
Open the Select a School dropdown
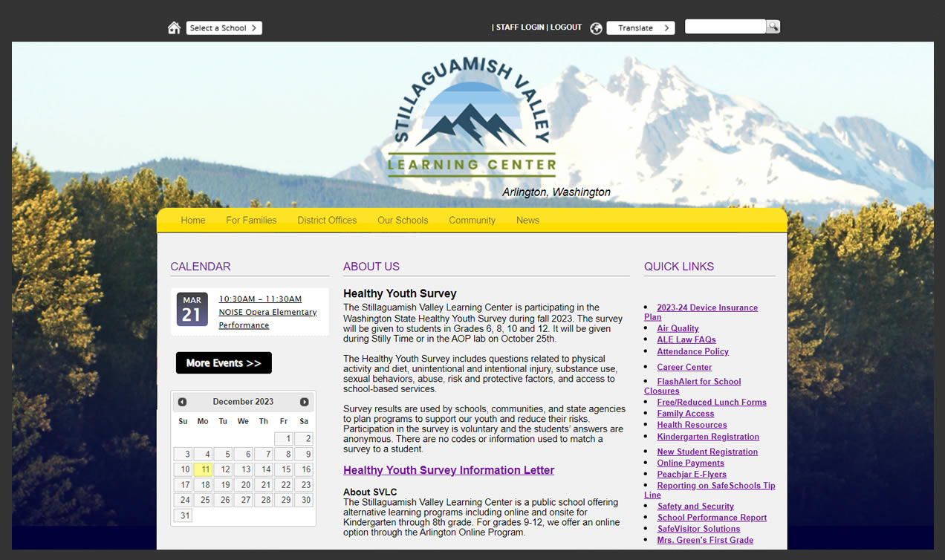click(224, 27)
